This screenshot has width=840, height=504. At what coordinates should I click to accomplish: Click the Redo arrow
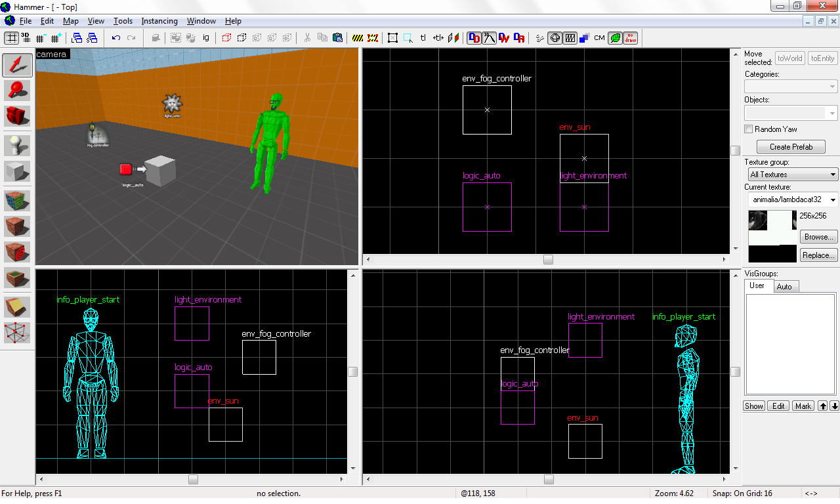[131, 38]
